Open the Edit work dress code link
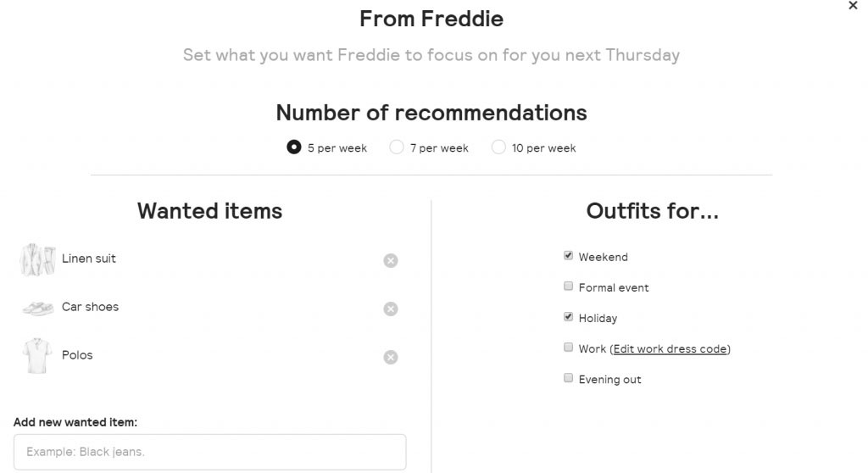This screenshot has width=868, height=473. [670, 349]
